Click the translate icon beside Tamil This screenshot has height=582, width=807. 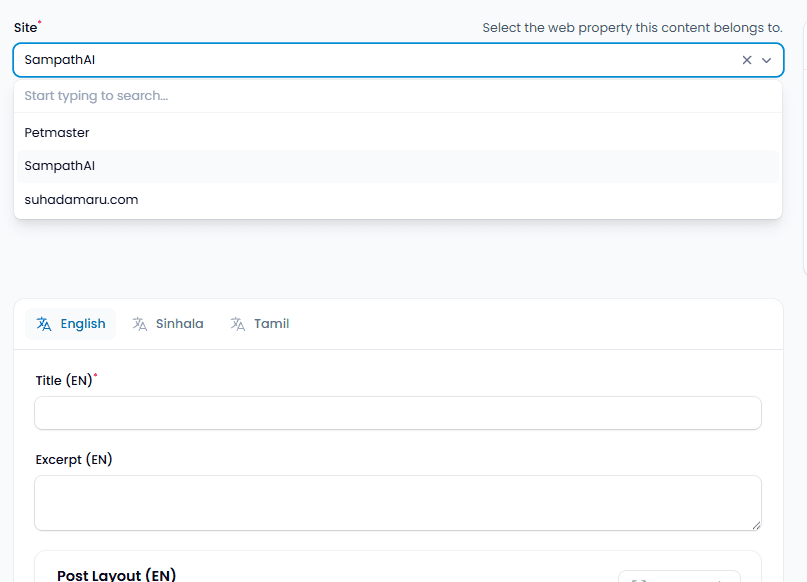(x=237, y=324)
